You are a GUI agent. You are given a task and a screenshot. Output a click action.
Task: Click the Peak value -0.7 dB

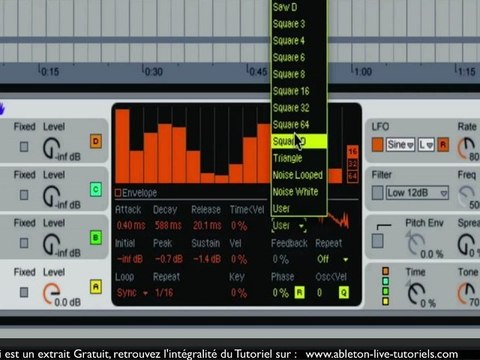click(x=169, y=259)
